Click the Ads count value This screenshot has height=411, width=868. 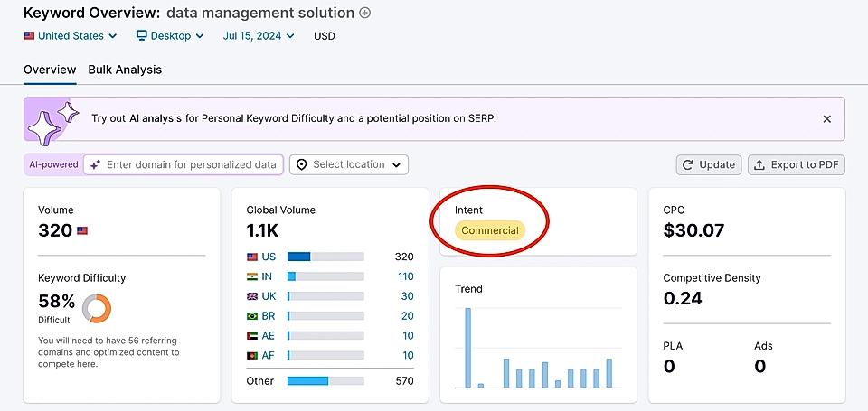tap(760, 366)
